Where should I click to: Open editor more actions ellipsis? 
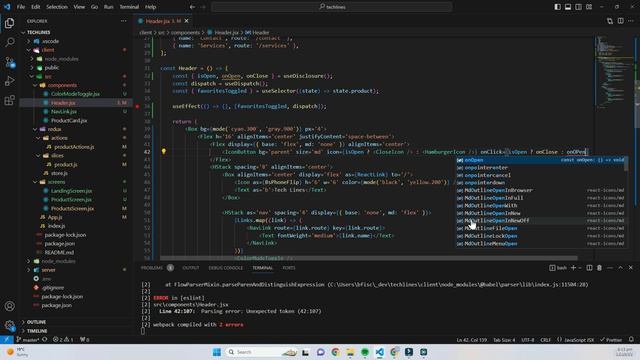tap(631, 21)
